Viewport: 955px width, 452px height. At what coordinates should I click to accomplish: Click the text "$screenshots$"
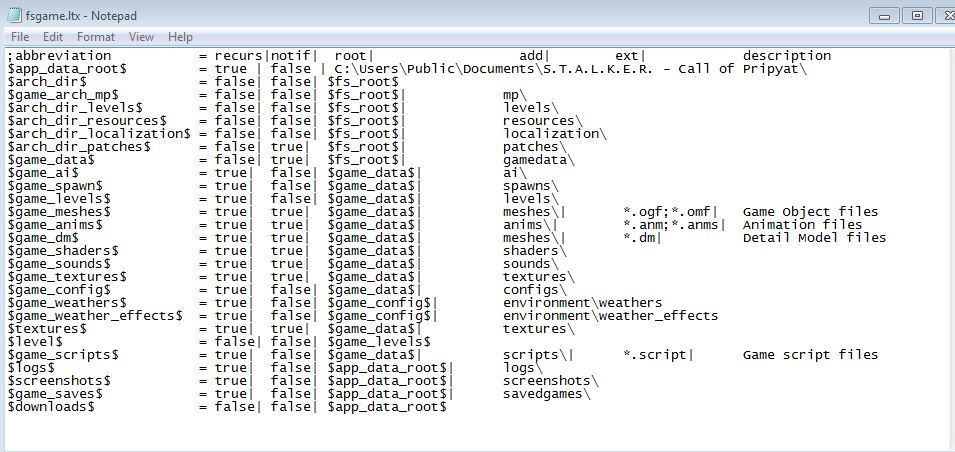59,381
